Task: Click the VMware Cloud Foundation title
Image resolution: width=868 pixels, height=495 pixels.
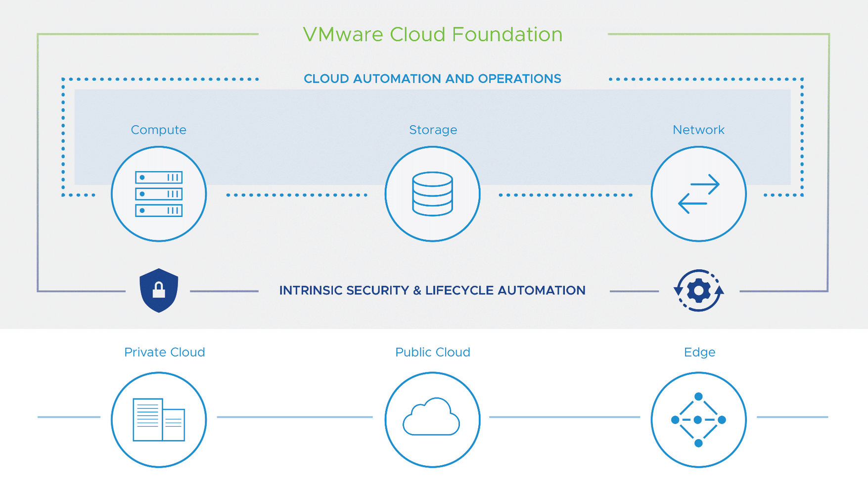Action: coord(433,35)
